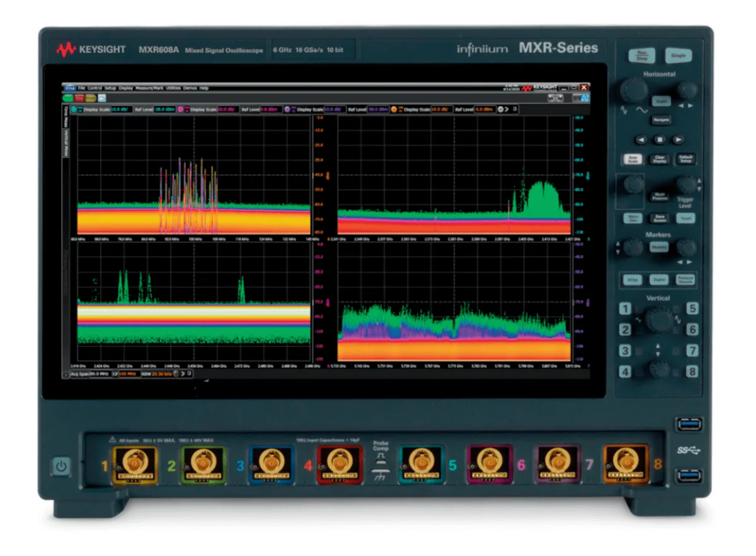Click the right Markers knob
756x556 pixels.
point(687,248)
